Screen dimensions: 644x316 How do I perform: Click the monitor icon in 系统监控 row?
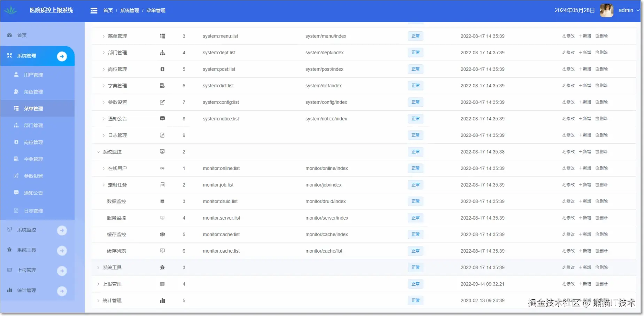coord(162,152)
